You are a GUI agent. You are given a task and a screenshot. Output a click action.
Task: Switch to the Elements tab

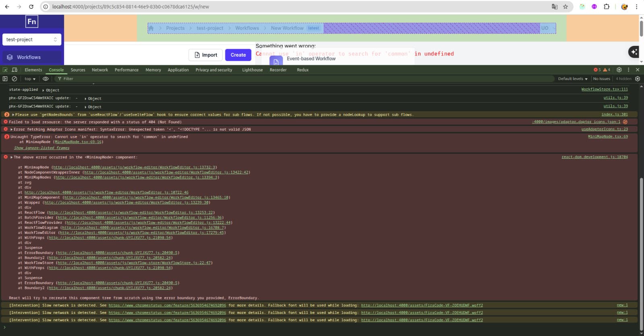click(x=33, y=70)
